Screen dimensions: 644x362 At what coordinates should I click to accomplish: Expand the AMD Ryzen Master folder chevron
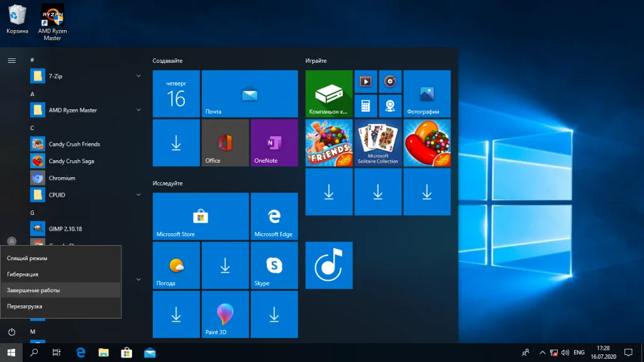[x=138, y=110]
